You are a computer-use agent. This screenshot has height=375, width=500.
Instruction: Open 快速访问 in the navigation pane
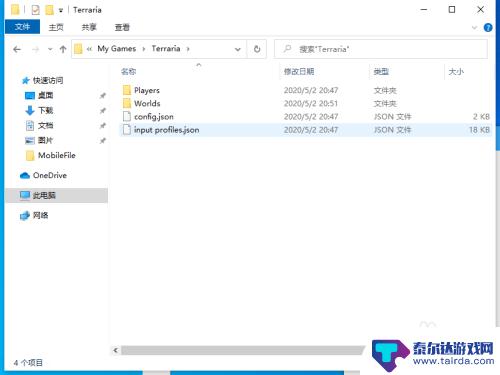48,80
